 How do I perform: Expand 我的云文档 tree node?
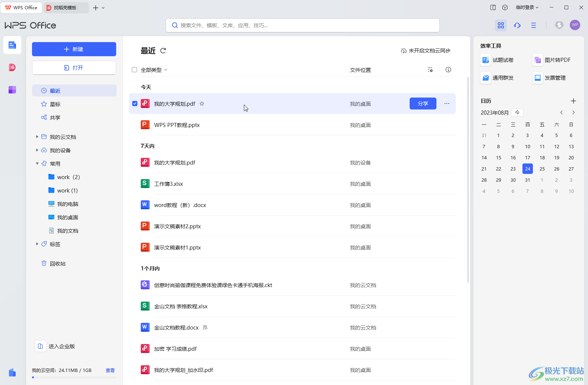[x=37, y=137]
